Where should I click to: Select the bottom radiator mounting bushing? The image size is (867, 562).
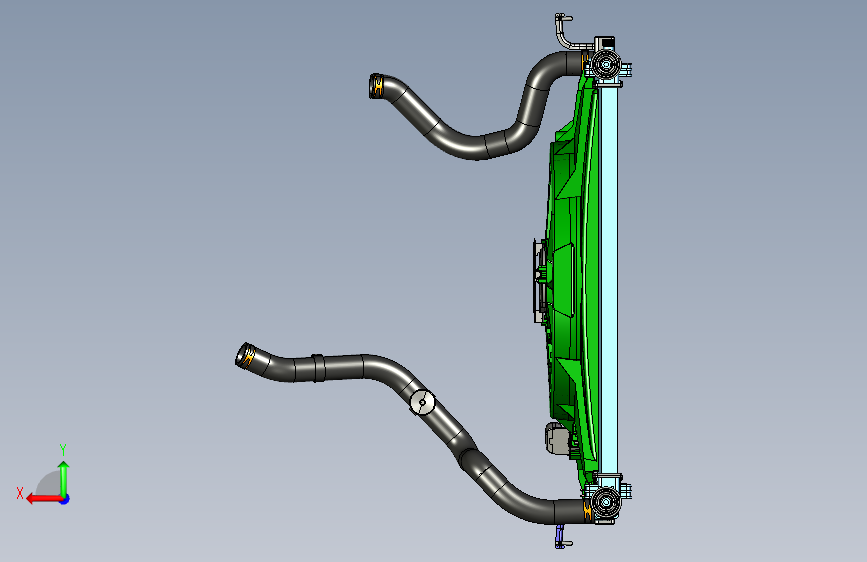click(606, 502)
